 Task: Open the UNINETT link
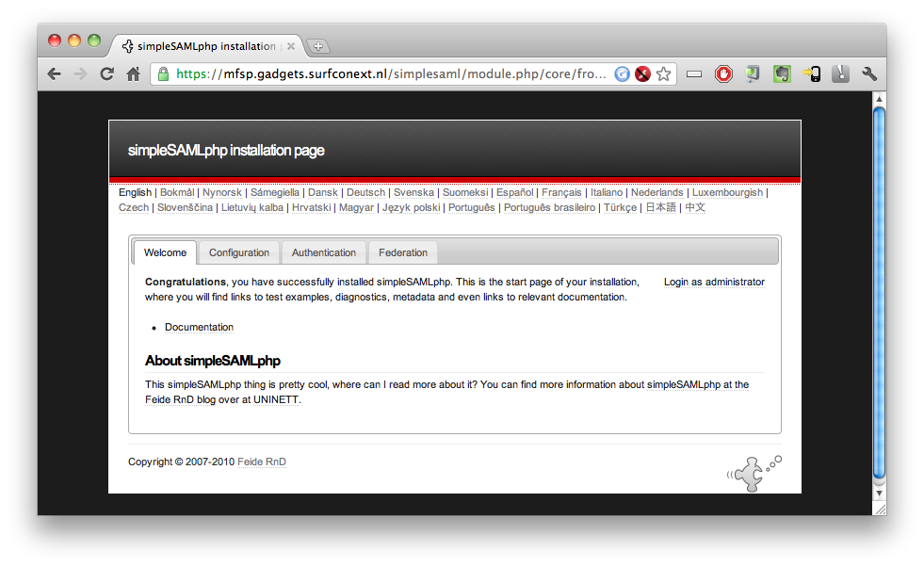(x=276, y=400)
